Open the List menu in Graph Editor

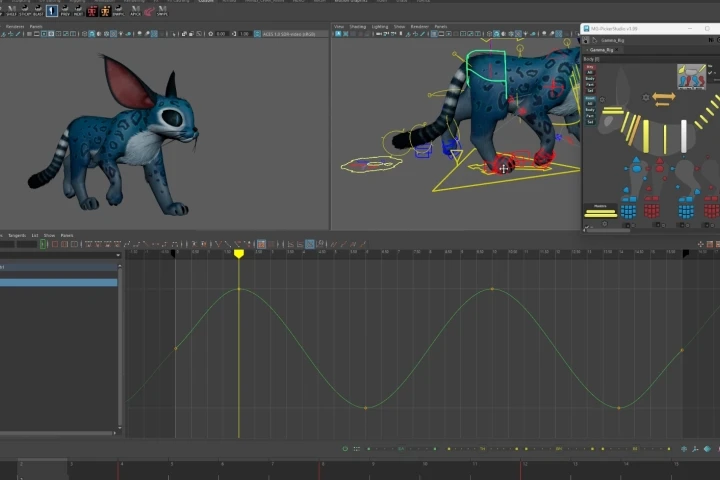click(x=35, y=235)
